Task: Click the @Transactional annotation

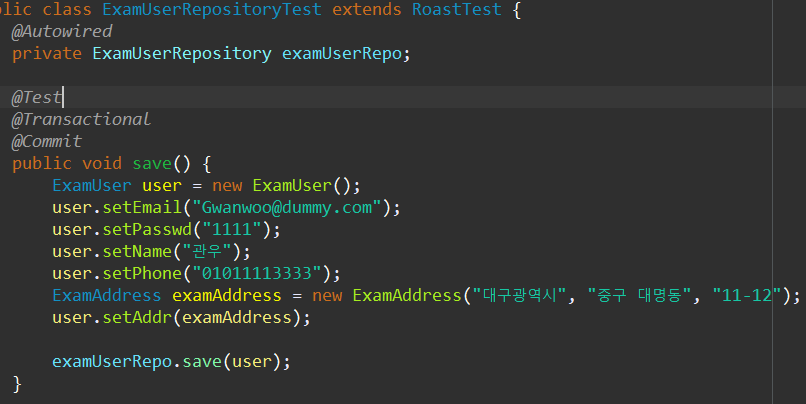Action: [81, 119]
